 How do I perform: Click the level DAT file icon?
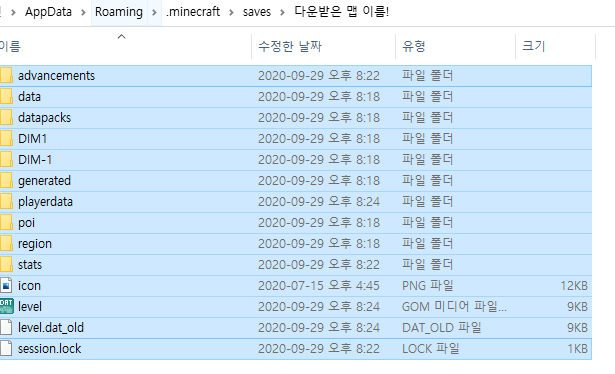coord(7,307)
